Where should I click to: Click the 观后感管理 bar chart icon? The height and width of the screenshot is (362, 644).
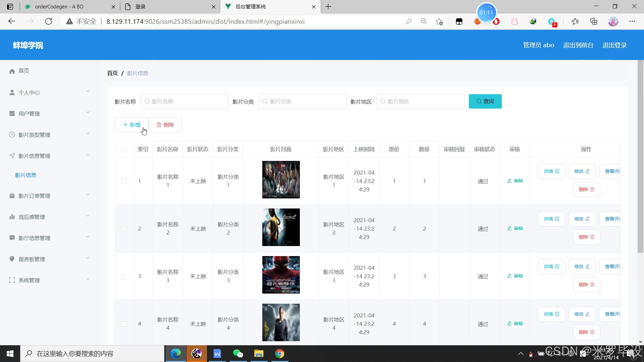point(12,217)
